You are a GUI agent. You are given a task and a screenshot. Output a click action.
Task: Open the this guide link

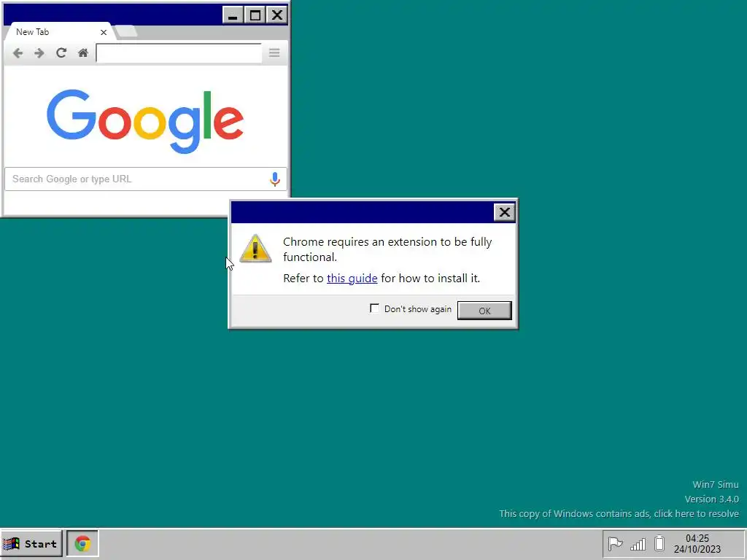coord(352,278)
